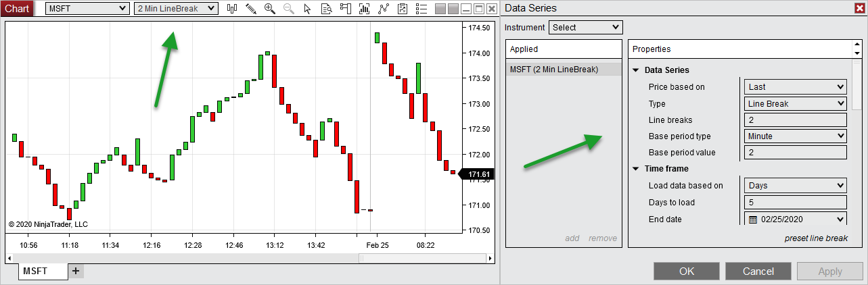Open the Price based on dropdown
The image size is (868, 285).
(x=796, y=86)
